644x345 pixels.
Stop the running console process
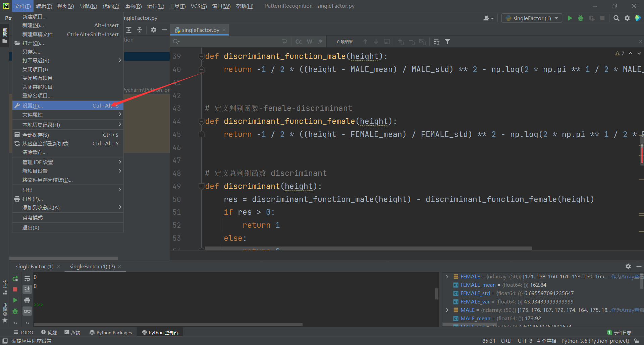tap(15, 289)
